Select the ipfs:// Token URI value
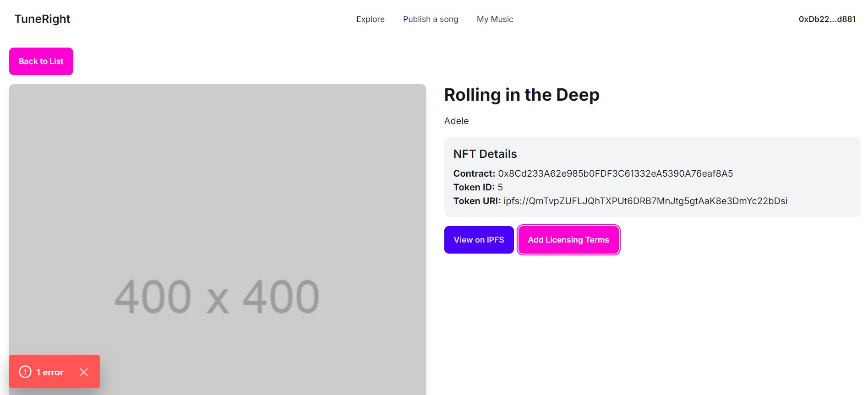The width and height of the screenshot is (868, 395). click(645, 201)
